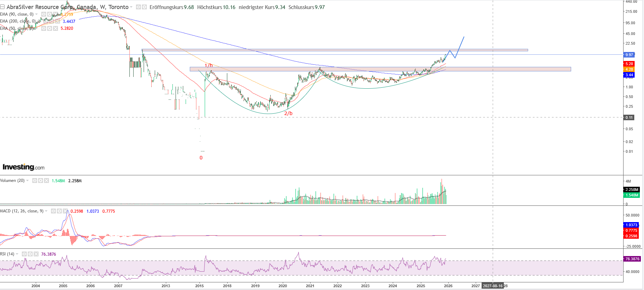The height and width of the screenshot is (290, 644).
Task: Remove the RSI (14) indicator
Action: [36, 254]
